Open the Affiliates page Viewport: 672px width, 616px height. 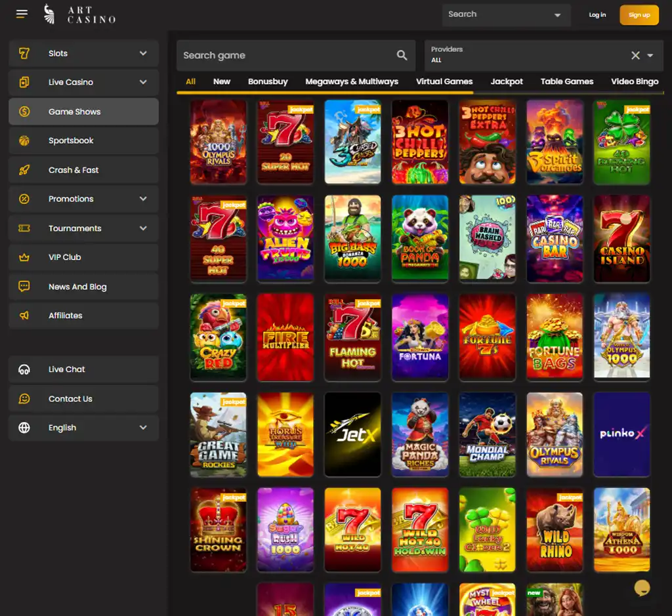(x=83, y=316)
